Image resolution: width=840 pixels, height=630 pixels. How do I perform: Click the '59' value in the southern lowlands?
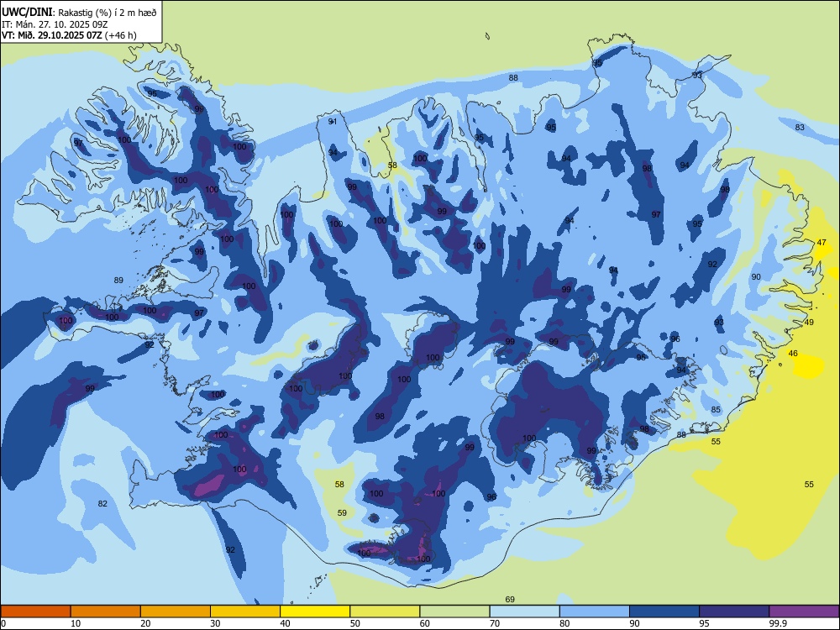pyautogui.click(x=342, y=512)
